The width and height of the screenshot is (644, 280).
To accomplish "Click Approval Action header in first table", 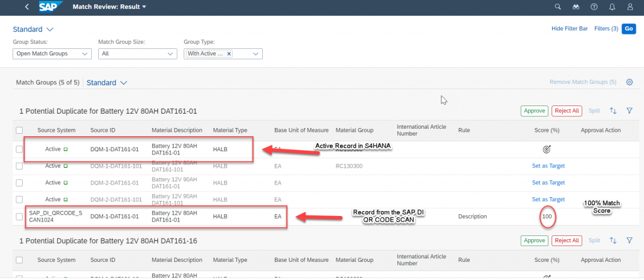I will [601, 131].
